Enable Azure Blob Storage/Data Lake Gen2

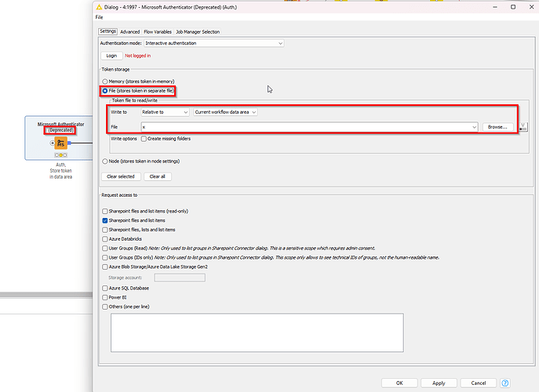[105, 267]
